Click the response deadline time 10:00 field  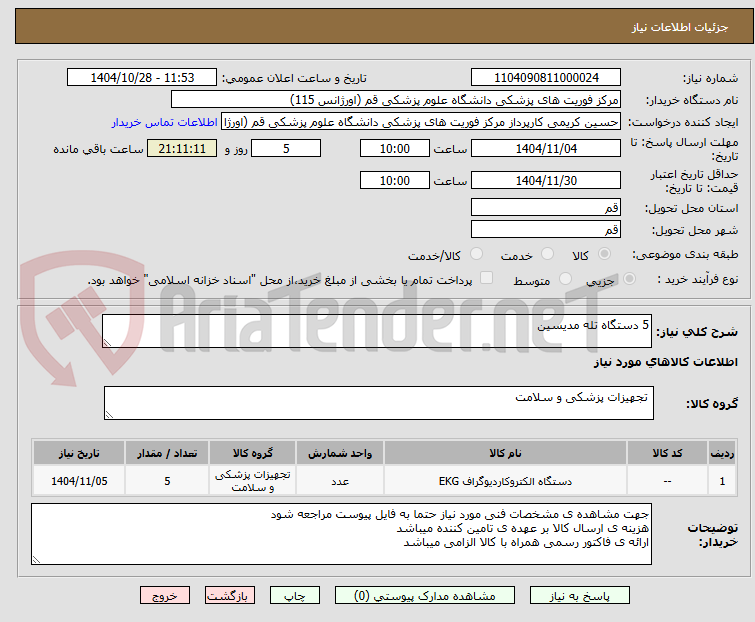(394, 148)
